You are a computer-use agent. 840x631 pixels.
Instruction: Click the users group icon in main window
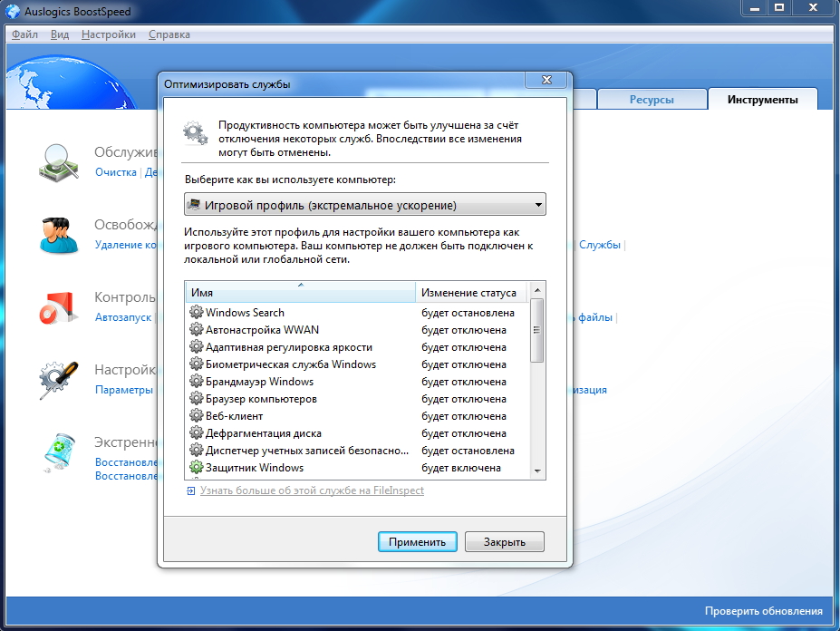(58, 236)
